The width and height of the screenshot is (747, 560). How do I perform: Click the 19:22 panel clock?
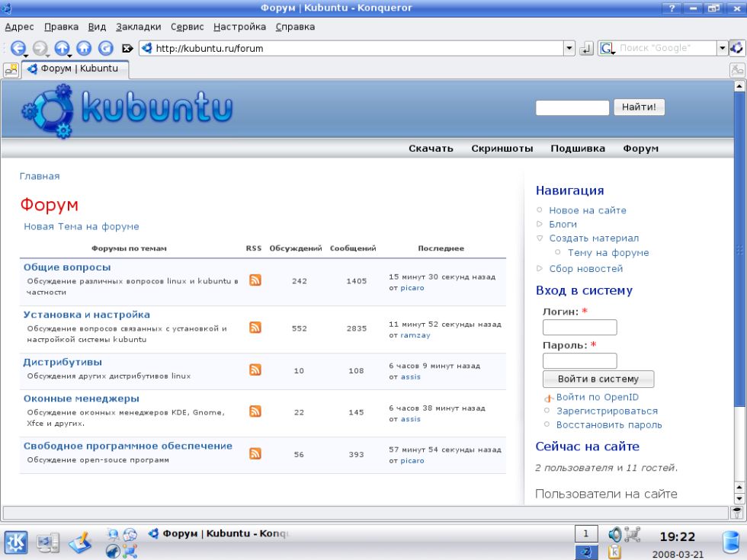click(678, 537)
